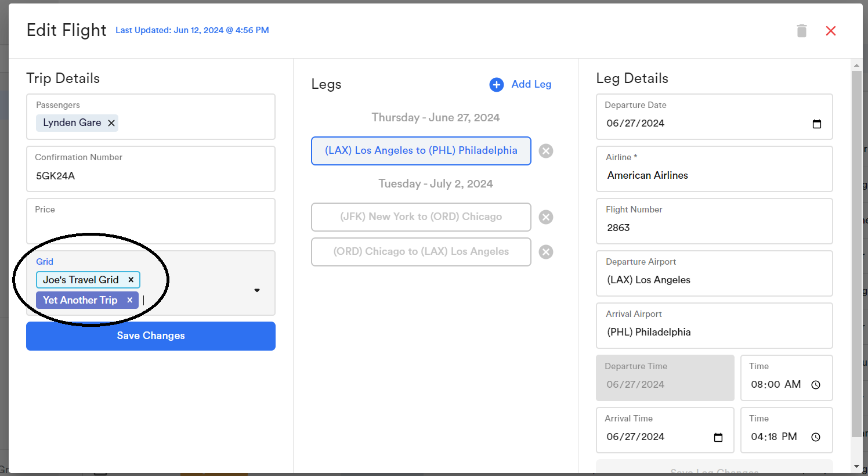
Task: Select the JFK New York to ORD leg
Action: [x=421, y=217]
